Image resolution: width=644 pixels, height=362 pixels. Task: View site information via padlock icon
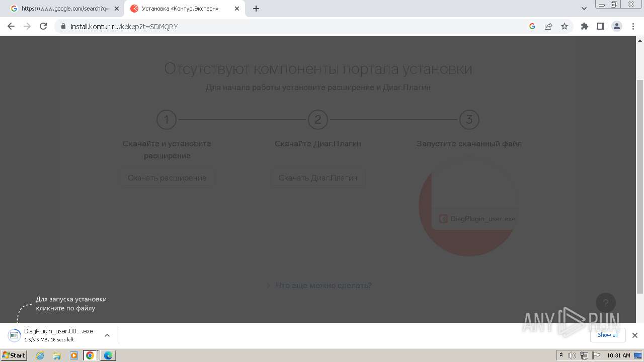(x=63, y=26)
